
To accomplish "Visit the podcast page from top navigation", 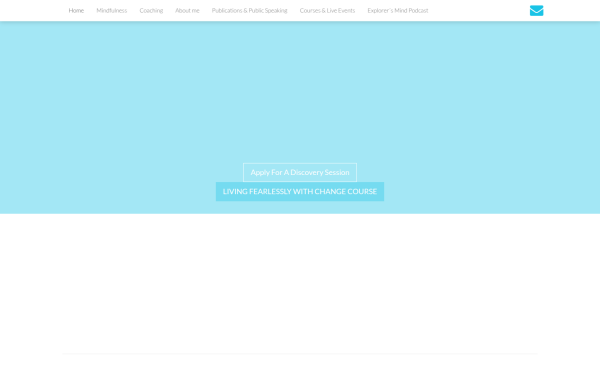I will pos(398,11).
